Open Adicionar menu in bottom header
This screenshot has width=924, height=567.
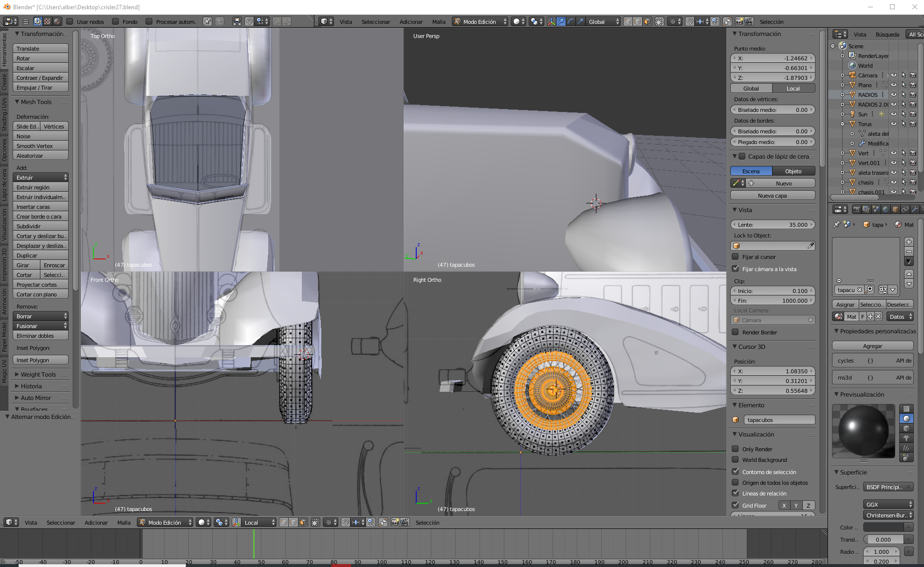(x=96, y=522)
